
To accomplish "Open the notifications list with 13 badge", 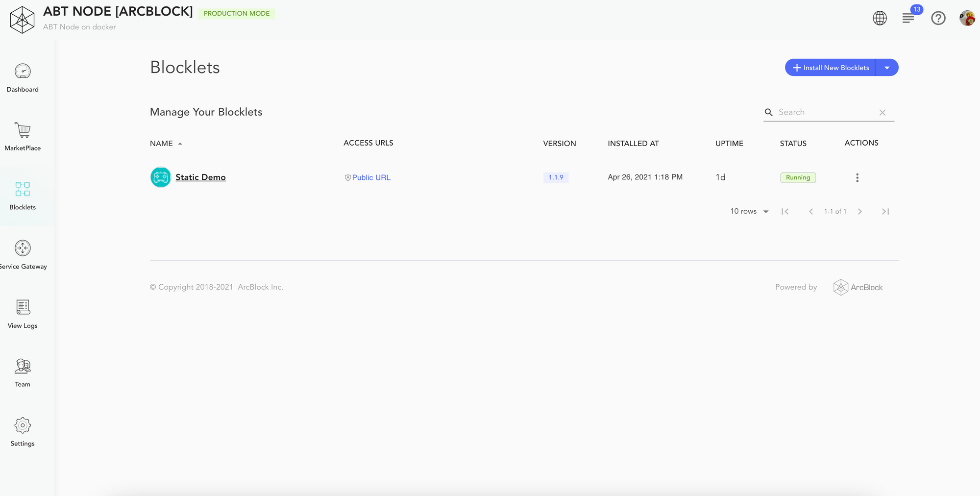I will (909, 18).
